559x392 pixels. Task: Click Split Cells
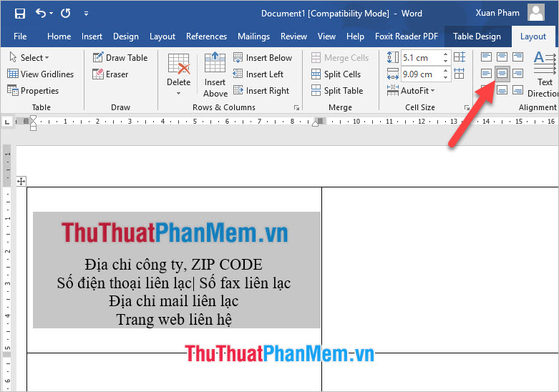click(x=336, y=74)
